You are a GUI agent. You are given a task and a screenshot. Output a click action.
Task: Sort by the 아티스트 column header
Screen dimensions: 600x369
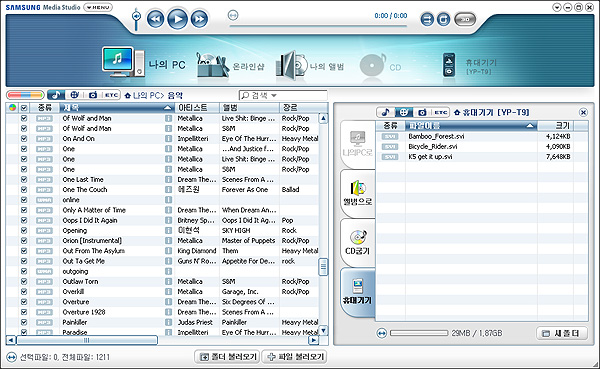coord(197,108)
